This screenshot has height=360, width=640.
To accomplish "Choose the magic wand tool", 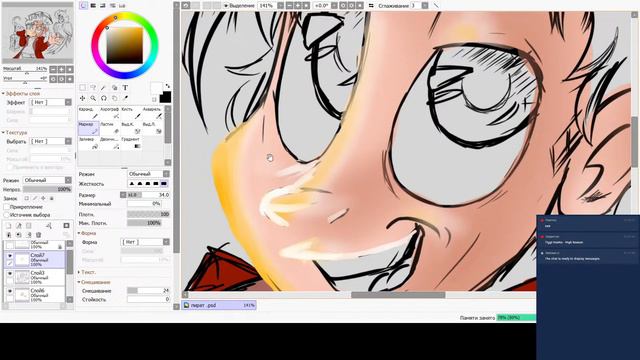I will pyautogui.click(x=104, y=88).
